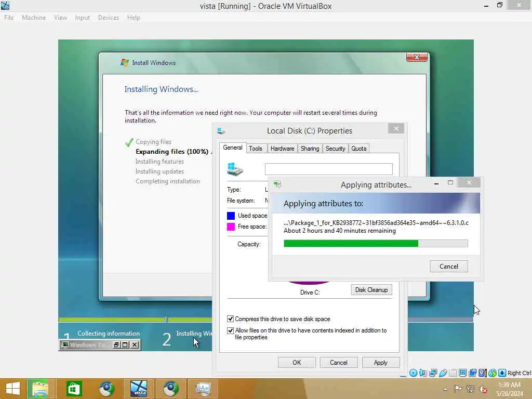The image size is (532, 399).
Task: Open the Windows Start button
Action: point(13,389)
